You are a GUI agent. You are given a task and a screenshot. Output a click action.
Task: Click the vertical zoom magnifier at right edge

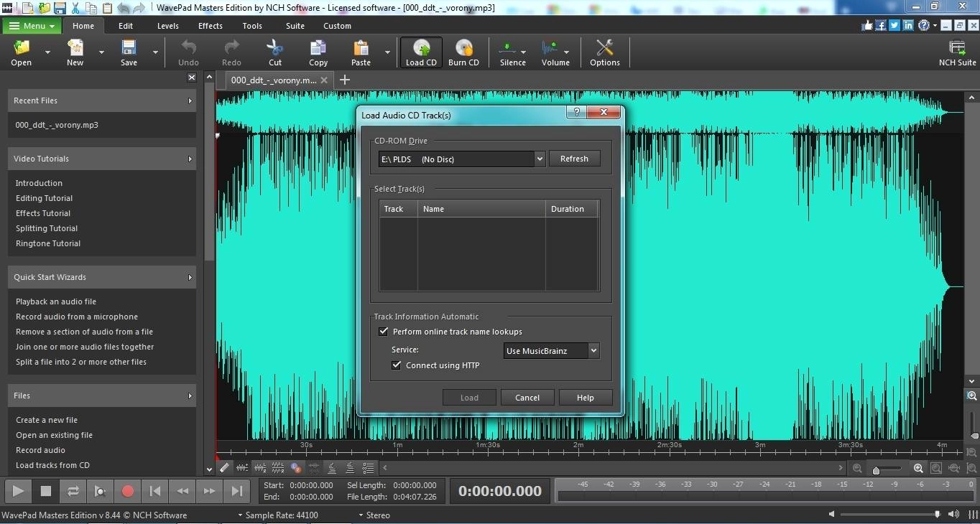(972, 396)
